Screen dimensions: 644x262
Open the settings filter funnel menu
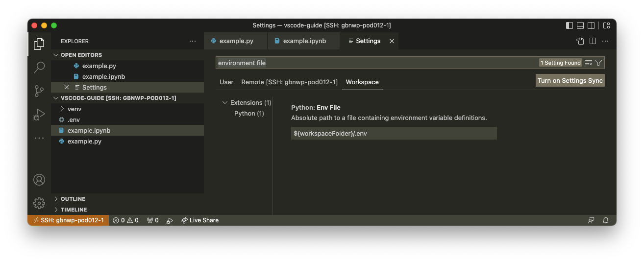[598, 63]
